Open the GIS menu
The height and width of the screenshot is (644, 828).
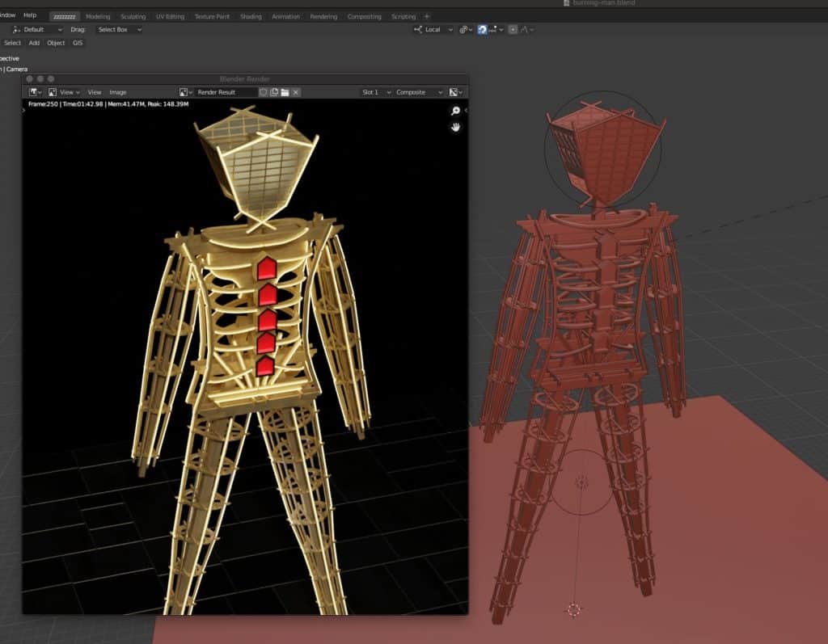tap(78, 43)
